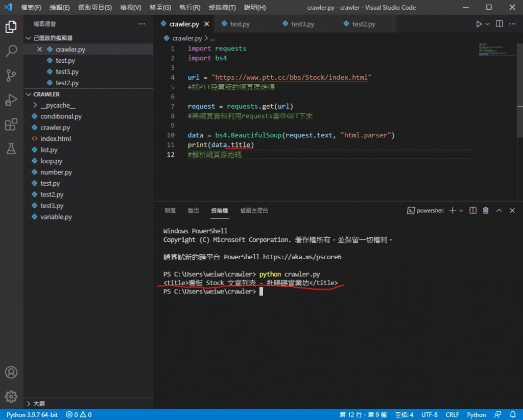The height and width of the screenshot is (420, 523).
Task: Open the 執行(R) menu
Action: click(x=190, y=7)
